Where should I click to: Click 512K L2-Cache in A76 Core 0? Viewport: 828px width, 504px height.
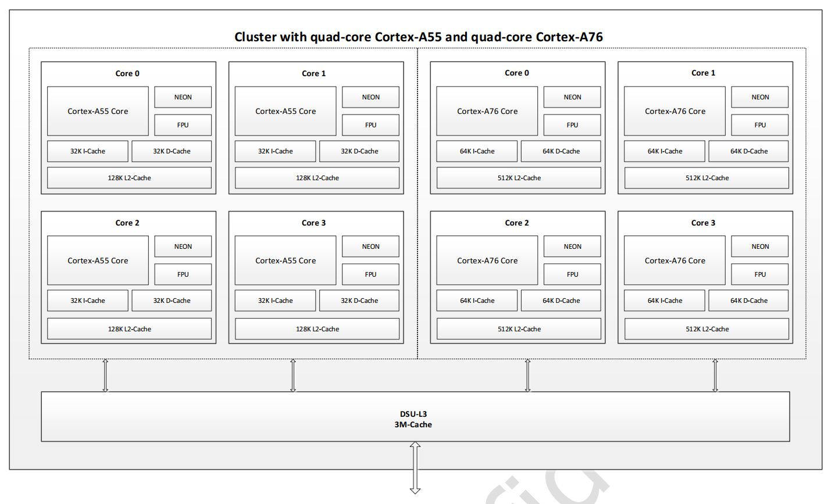(x=519, y=178)
